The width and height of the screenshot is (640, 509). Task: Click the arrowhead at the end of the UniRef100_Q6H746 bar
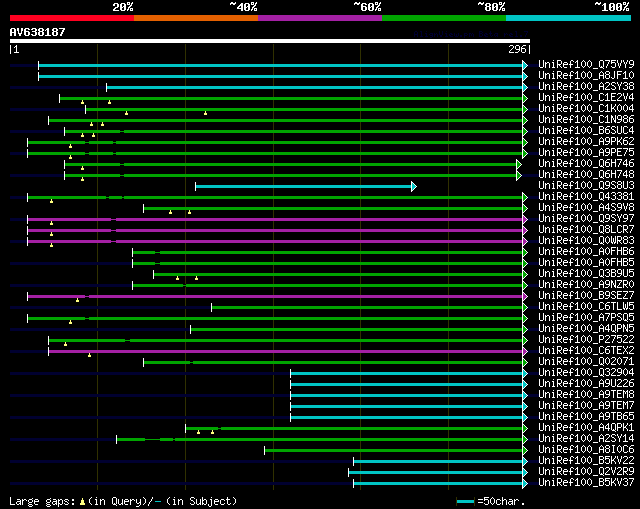(519, 164)
